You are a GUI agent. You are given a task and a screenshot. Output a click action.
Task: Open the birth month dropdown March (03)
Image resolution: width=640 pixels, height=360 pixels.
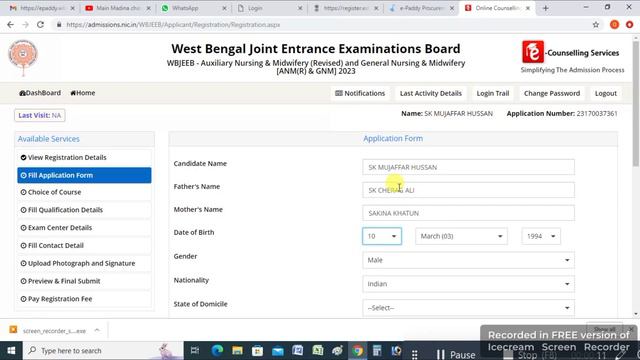tap(461, 236)
